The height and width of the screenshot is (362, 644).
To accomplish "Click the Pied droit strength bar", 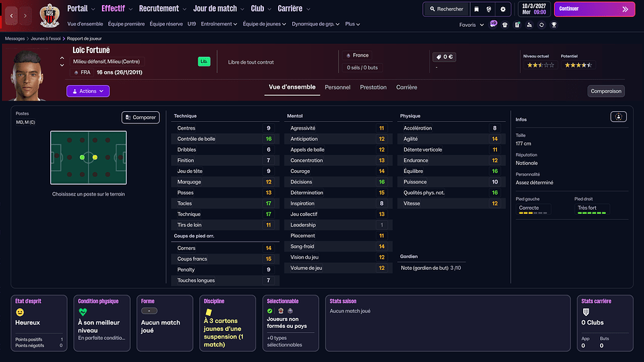I will click(592, 213).
